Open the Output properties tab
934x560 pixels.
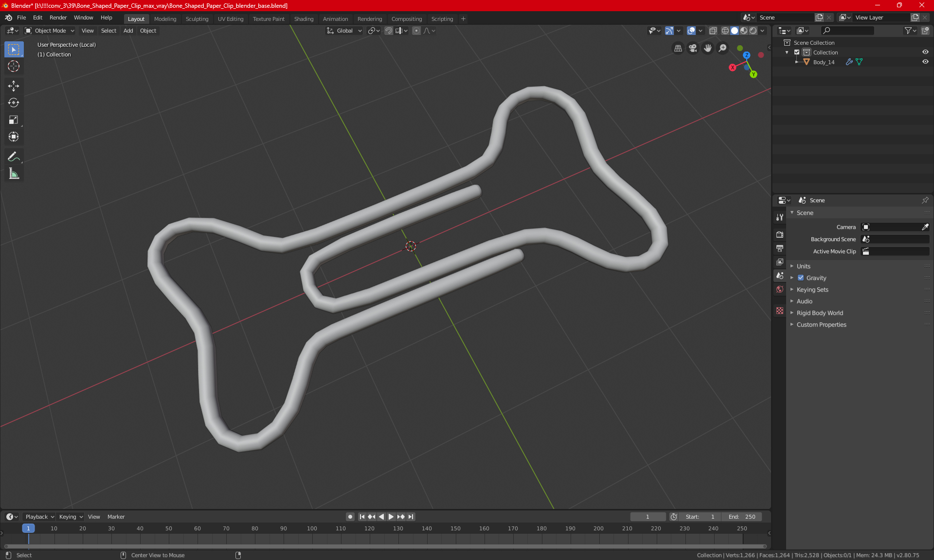[780, 248]
